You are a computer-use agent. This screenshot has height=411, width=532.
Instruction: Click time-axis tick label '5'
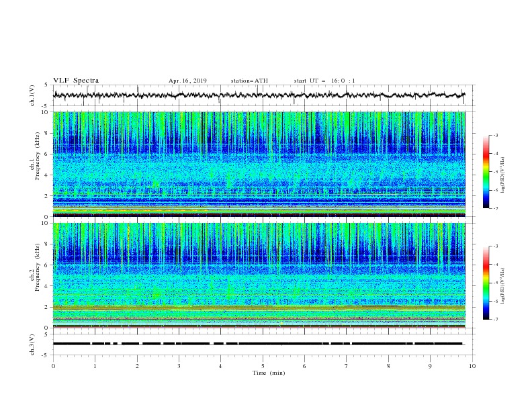pyautogui.click(x=263, y=366)
